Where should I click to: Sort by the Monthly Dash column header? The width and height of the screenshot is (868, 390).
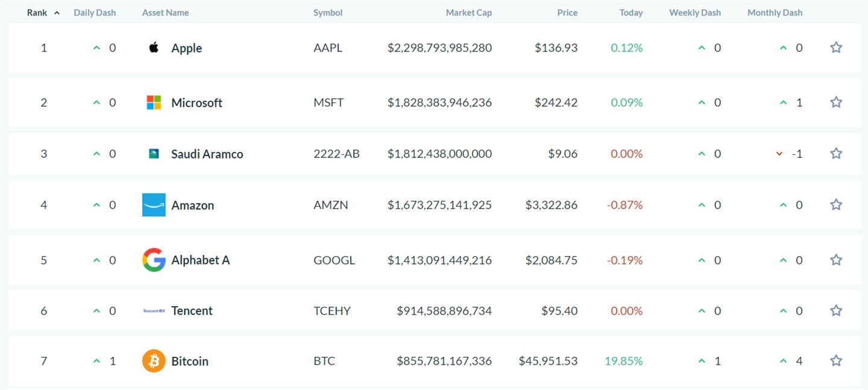(775, 13)
